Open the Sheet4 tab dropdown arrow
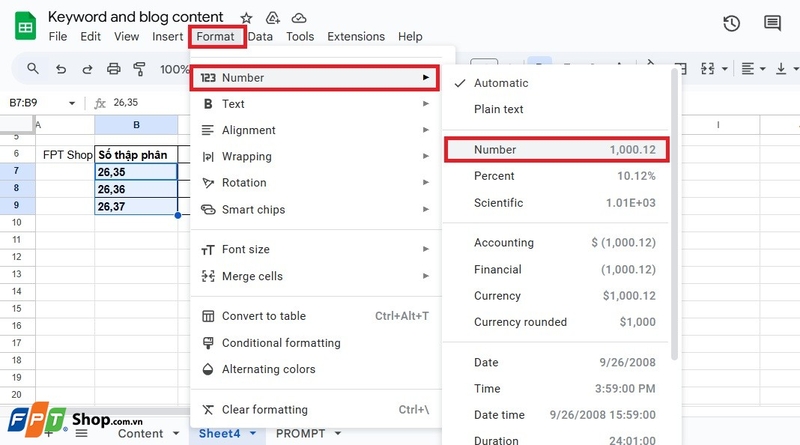The height and width of the screenshot is (445, 800). coord(253,433)
